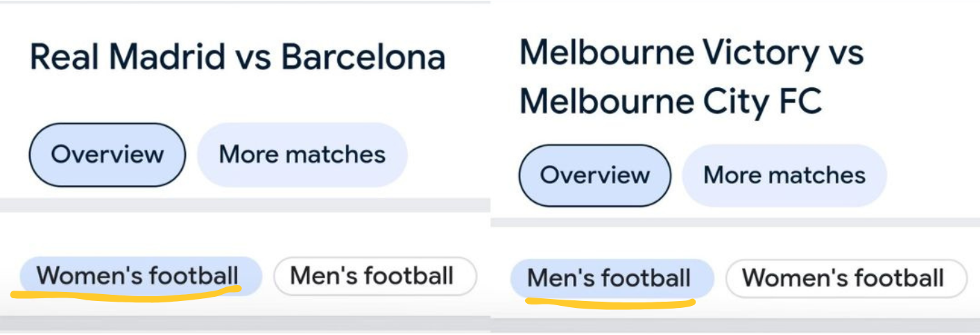The height and width of the screenshot is (335, 980).
Task: Click the Melbourne Victory vs Melbourne City heading
Action: coord(690,76)
